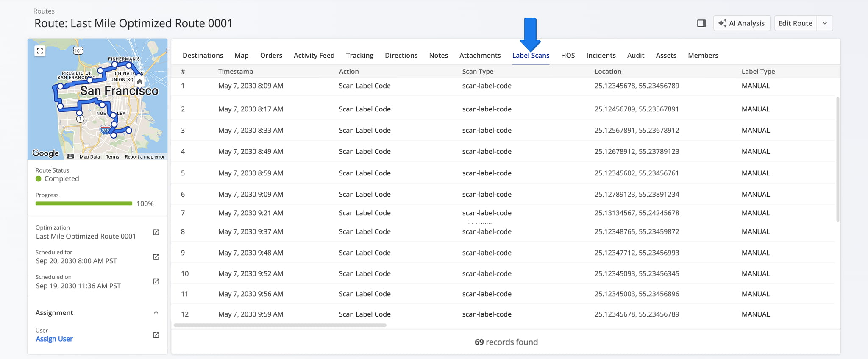Open the Scheduled on external link icon
Screen dimensions: 868x359
(x=156, y=281)
